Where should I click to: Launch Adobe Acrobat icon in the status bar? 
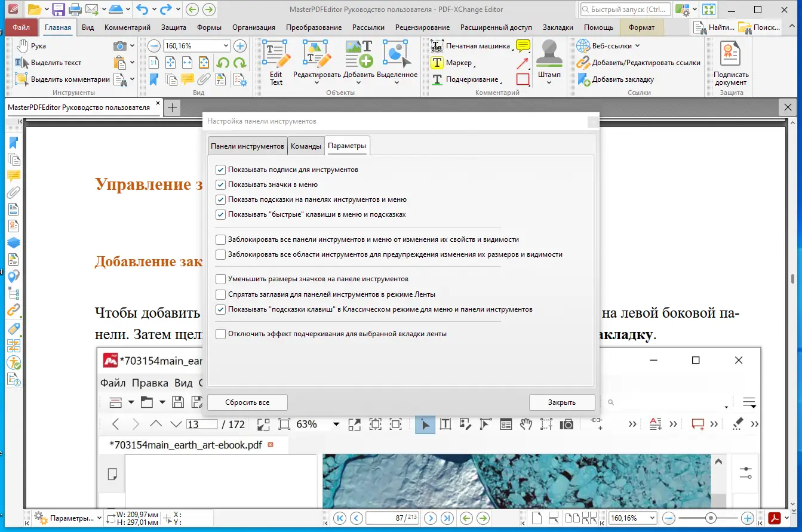click(774, 518)
